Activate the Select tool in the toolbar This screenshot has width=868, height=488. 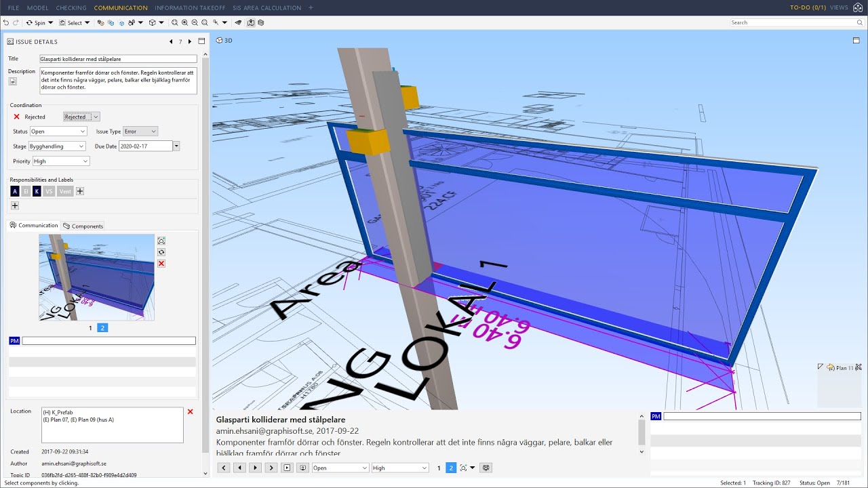tap(70, 23)
